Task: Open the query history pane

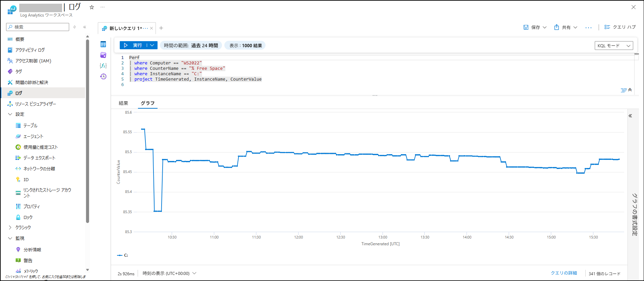Action: click(x=103, y=76)
